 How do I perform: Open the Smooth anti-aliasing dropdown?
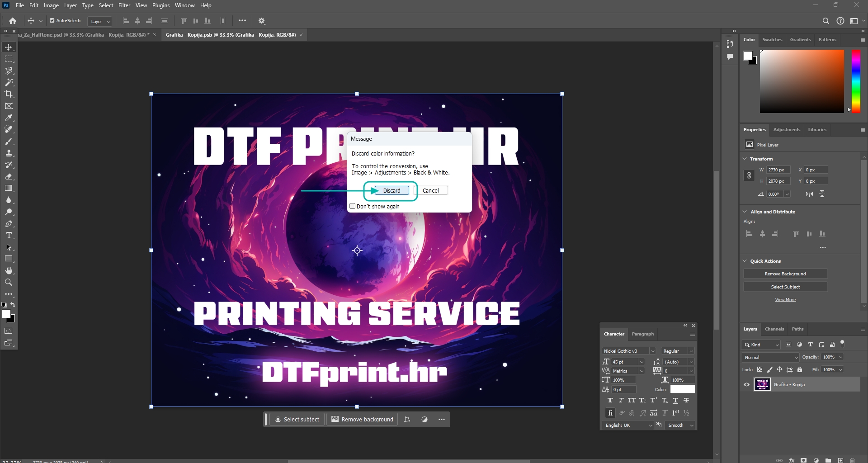pyautogui.click(x=679, y=425)
